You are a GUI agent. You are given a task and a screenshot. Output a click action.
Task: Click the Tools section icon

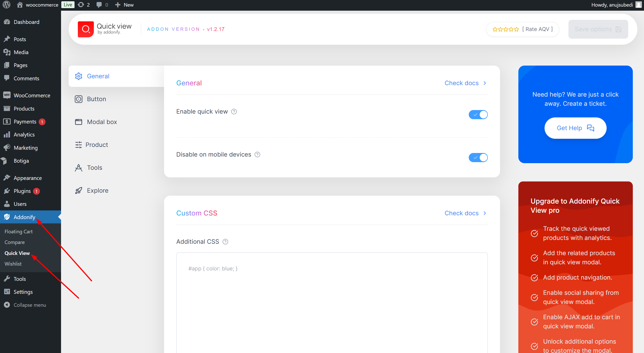tap(79, 167)
